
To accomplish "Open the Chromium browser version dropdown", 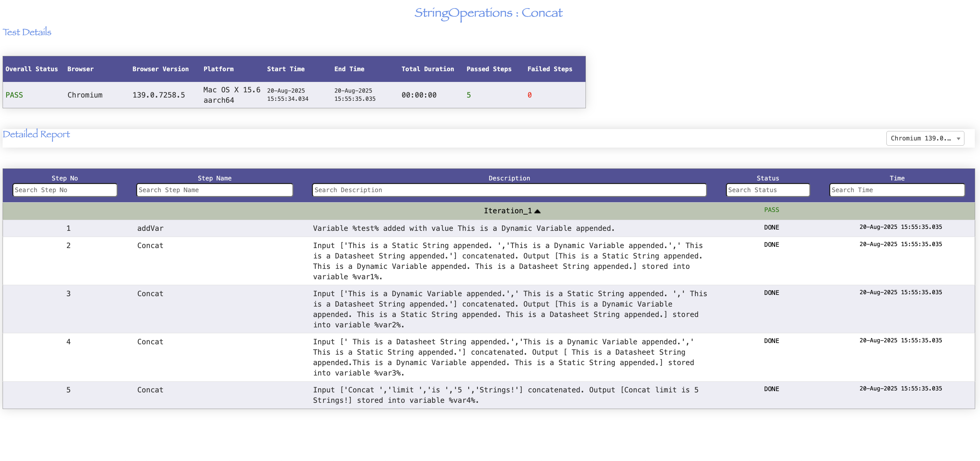I will point(924,138).
